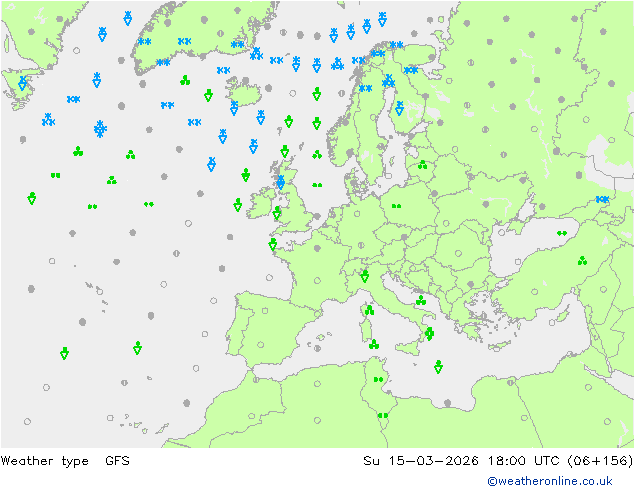Open the weatheronline.co.uk copyright link
The image size is (634, 490).
tap(550, 481)
